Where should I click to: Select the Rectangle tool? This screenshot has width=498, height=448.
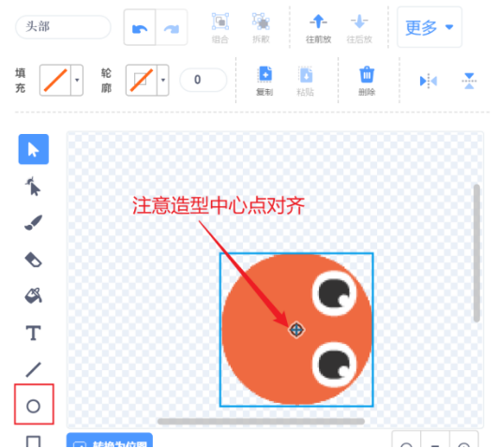point(33,441)
